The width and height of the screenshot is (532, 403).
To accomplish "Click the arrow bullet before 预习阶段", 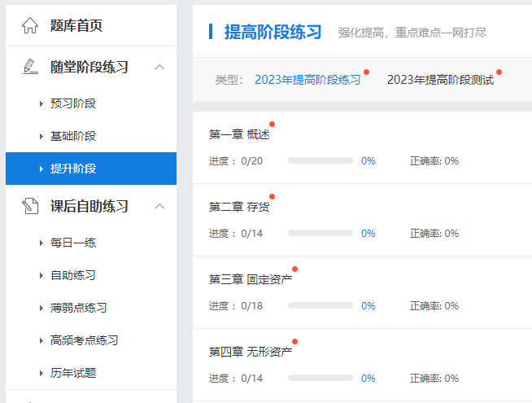I will click(41, 103).
